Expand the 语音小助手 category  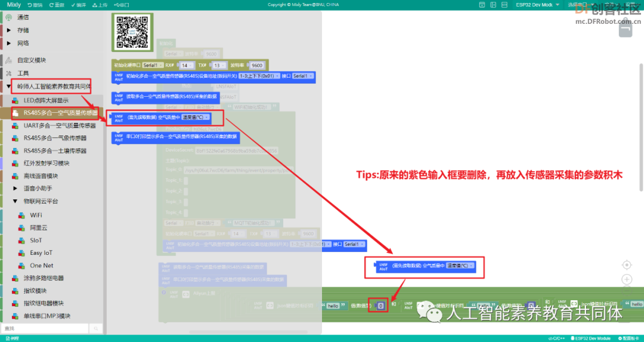click(38, 188)
